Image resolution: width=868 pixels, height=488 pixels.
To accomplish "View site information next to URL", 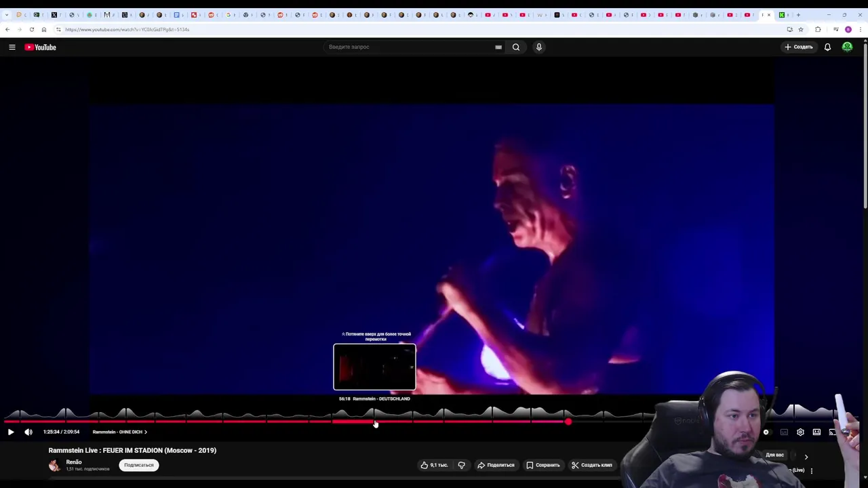I will [58, 29].
